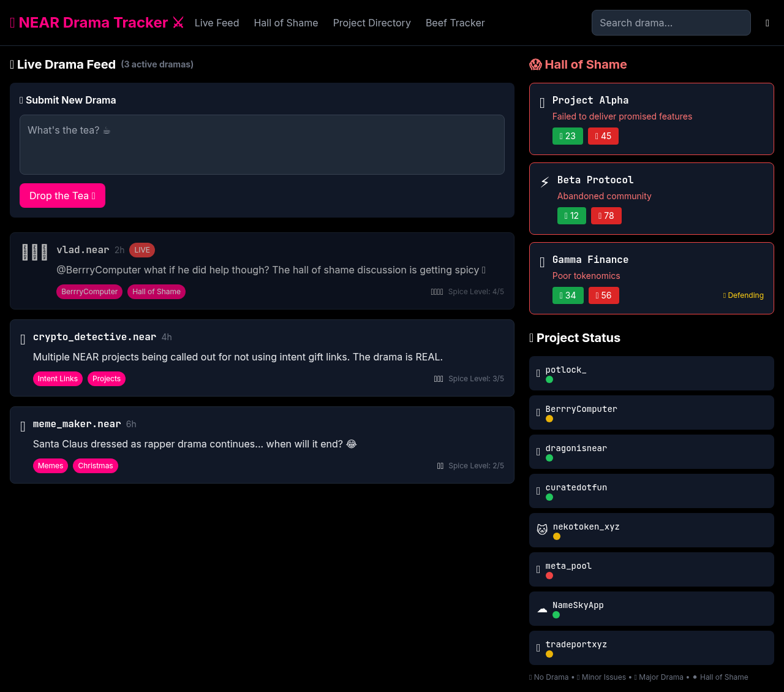The width and height of the screenshot is (784, 692).
Task: Expand the dragonisnear status entry
Action: 651,452
